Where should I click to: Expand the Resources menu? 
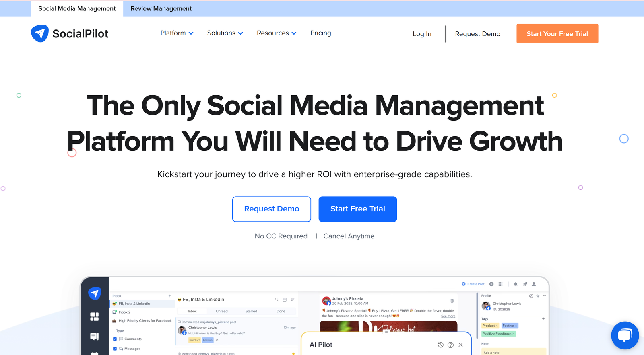click(277, 33)
